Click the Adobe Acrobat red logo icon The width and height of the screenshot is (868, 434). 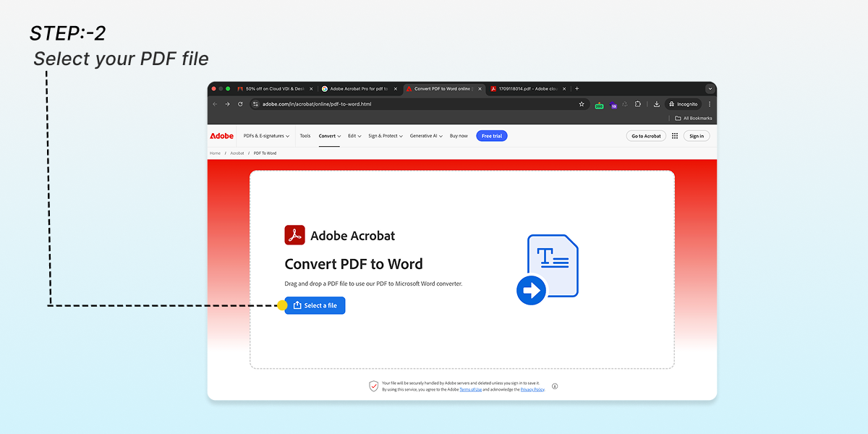(295, 234)
